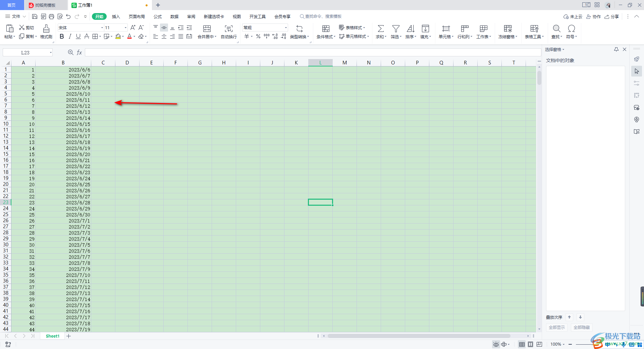
Task: Switch to page layout view in status bar
Action: (x=530, y=344)
